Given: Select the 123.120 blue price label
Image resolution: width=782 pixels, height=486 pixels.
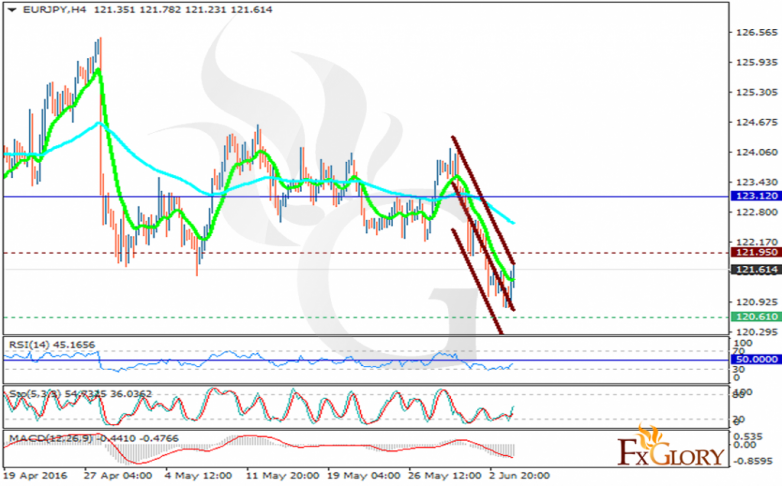Looking at the screenshot, I should pos(757,196).
